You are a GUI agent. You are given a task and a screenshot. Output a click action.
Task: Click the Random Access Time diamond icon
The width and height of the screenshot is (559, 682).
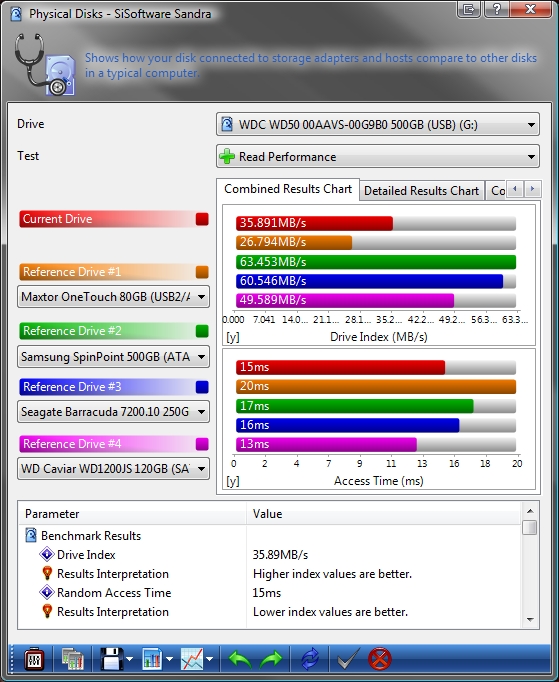[47, 592]
